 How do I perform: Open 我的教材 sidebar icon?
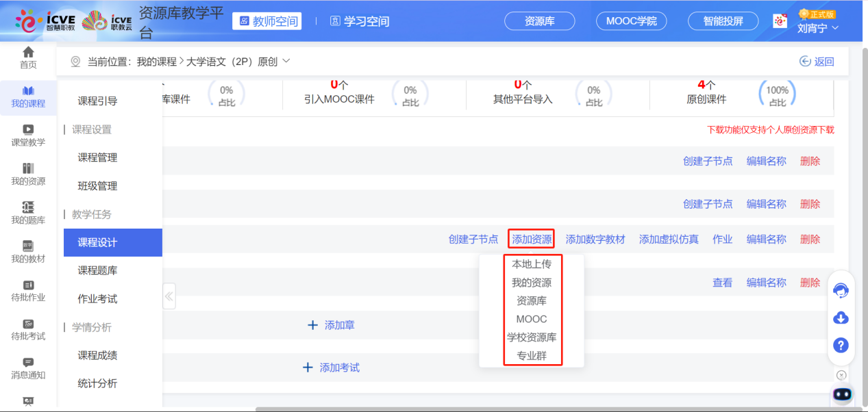(x=28, y=246)
